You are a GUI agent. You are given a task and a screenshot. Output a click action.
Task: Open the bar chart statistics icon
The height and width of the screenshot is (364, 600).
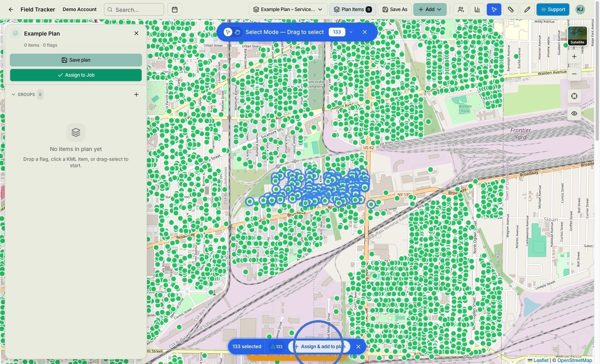click(477, 9)
